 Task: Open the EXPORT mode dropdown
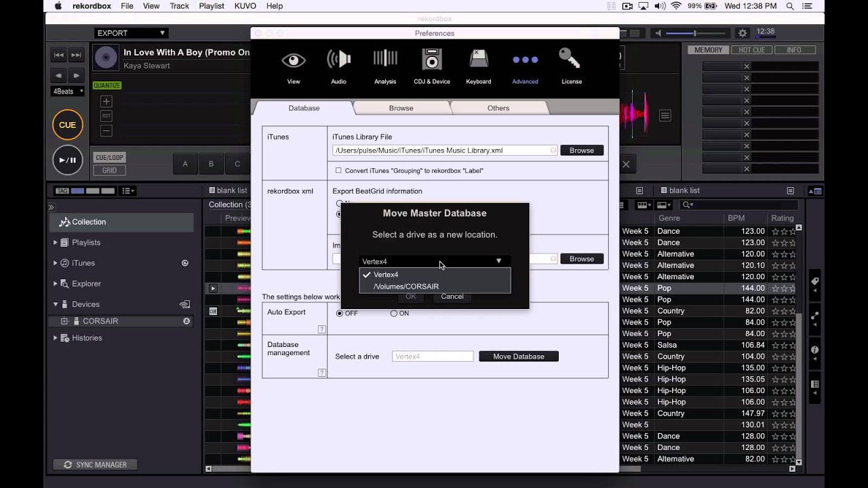click(131, 33)
